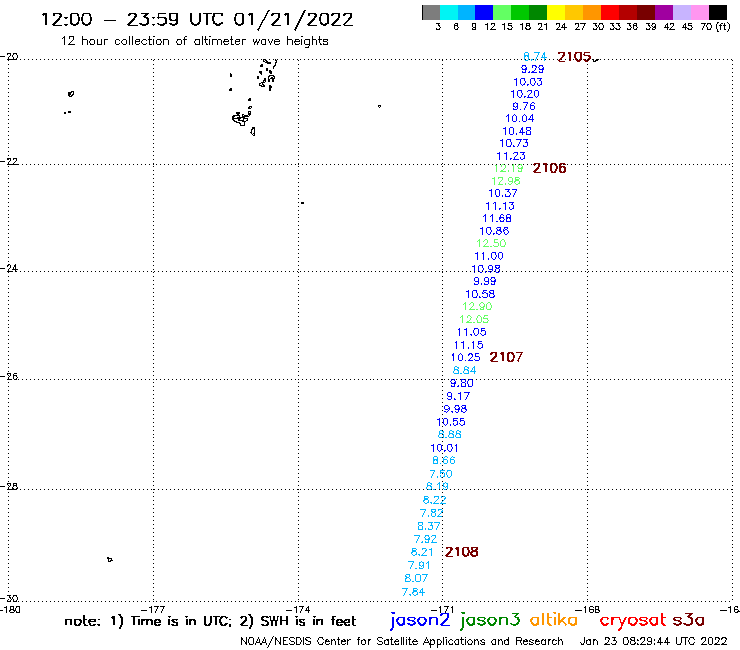The image size is (740, 650).
Task: Click the 7.82 wave height value
Action: pos(431,513)
